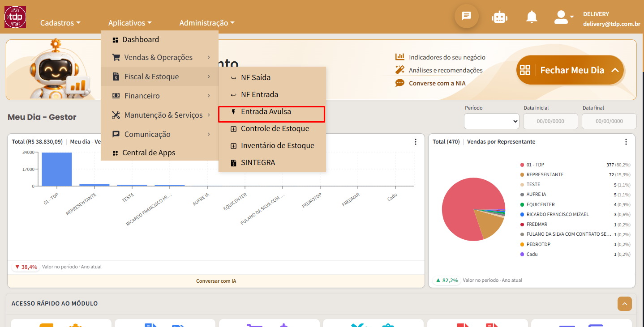
Task: Click the Dashboard grid icon in menu
Action: tap(116, 40)
